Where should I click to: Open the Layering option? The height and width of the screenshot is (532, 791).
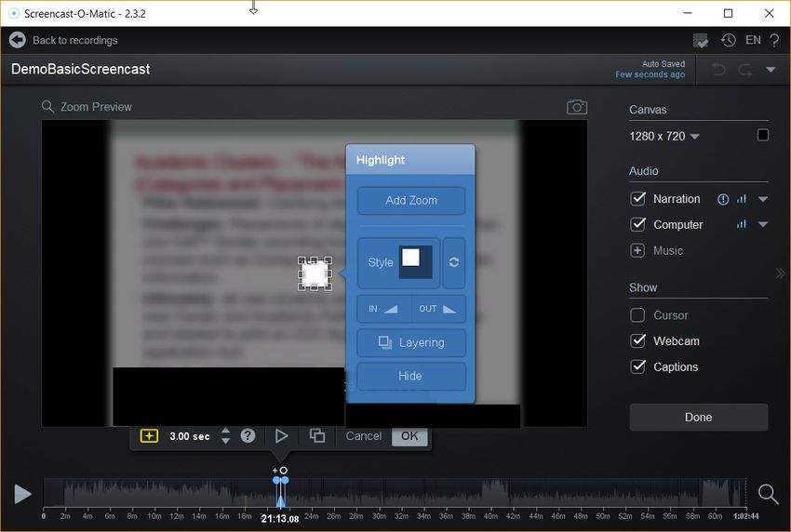coord(411,343)
